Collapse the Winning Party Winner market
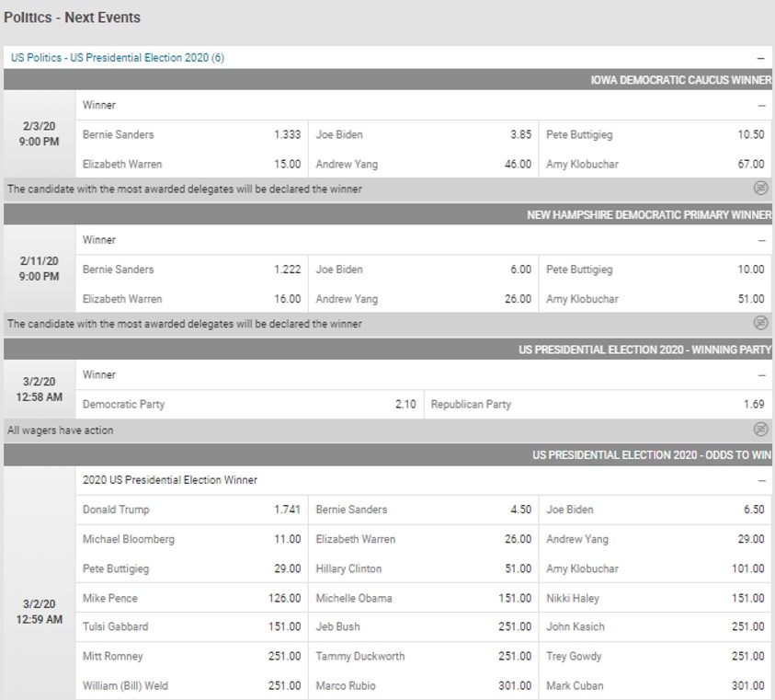This screenshot has height=700, width=775. coord(761,375)
